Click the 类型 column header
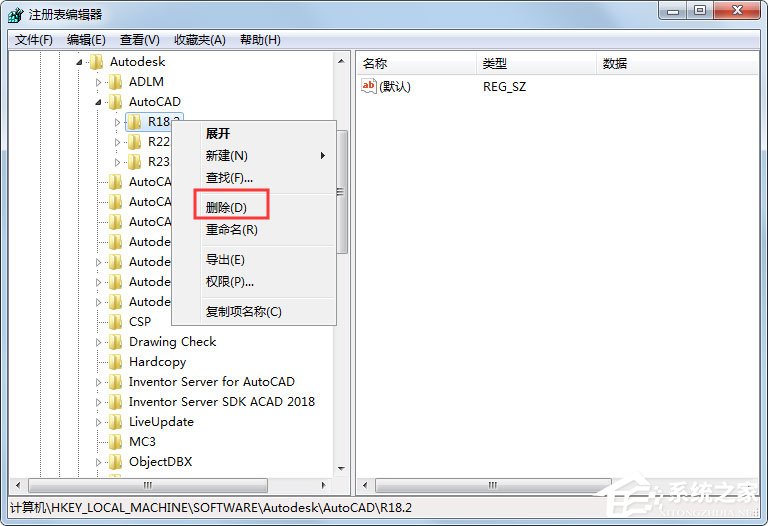The width and height of the screenshot is (768, 526). click(536, 64)
